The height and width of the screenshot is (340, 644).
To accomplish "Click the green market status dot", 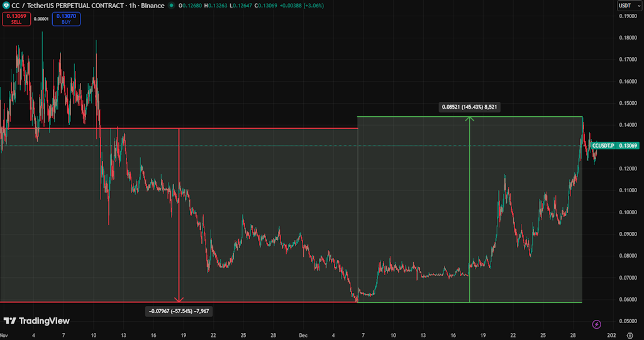I will [x=172, y=6].
